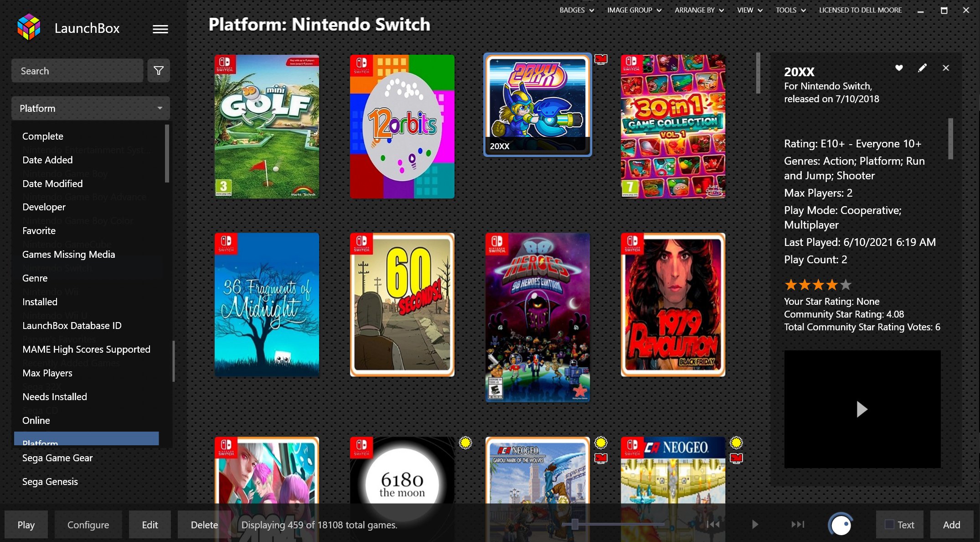Screen dimensions: 980x542
Task: Select the 6180 the moon cover
Action: pos(402,470)
